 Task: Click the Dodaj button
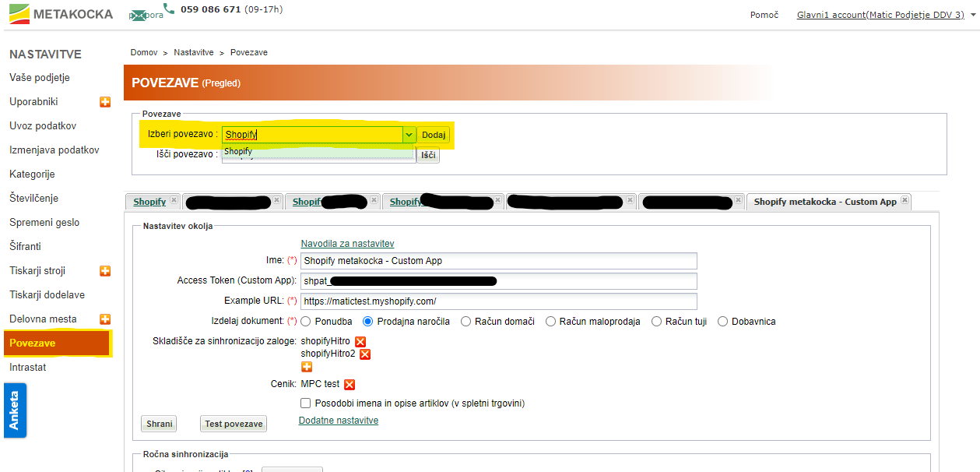[x=434, y=135]
